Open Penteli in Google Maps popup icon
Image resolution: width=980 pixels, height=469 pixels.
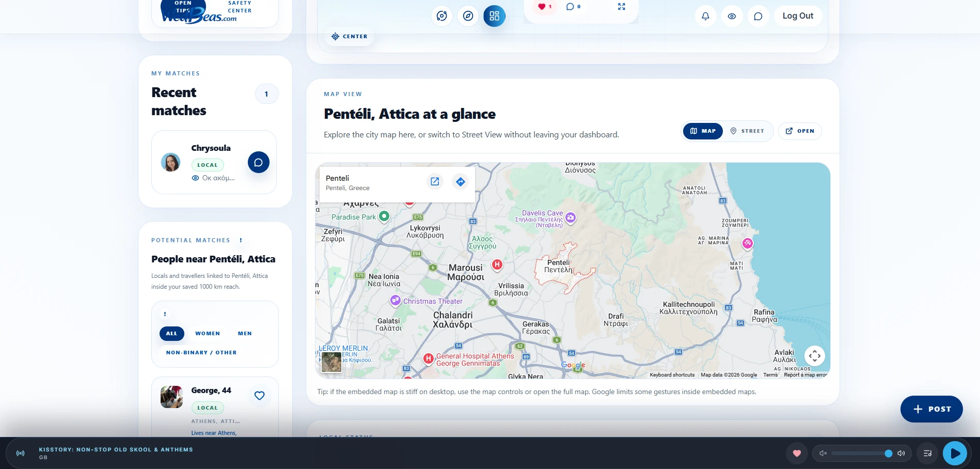(435, 181)
